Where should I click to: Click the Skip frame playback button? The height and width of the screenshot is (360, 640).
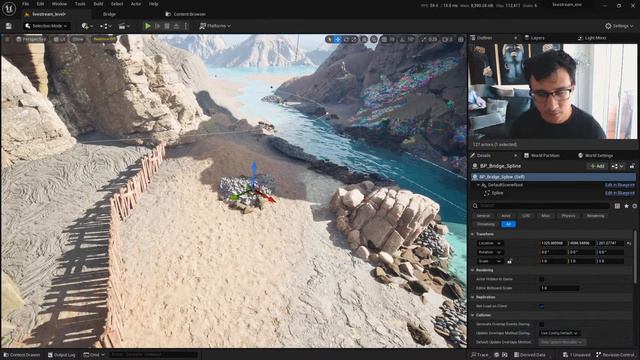(x=158, y=26)
